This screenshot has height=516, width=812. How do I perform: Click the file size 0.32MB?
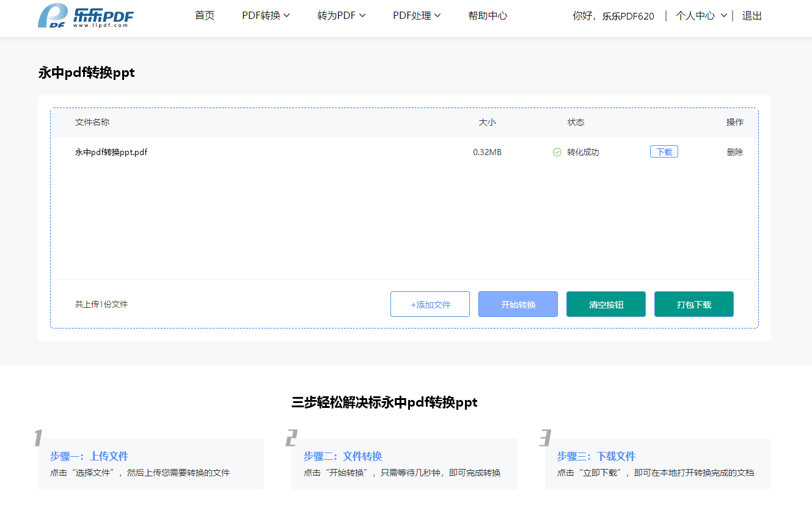click(x=487, y=152)
